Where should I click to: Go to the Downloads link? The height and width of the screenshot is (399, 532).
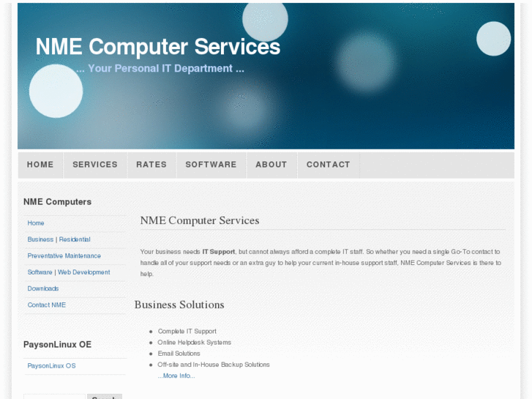tap(43, 288)
